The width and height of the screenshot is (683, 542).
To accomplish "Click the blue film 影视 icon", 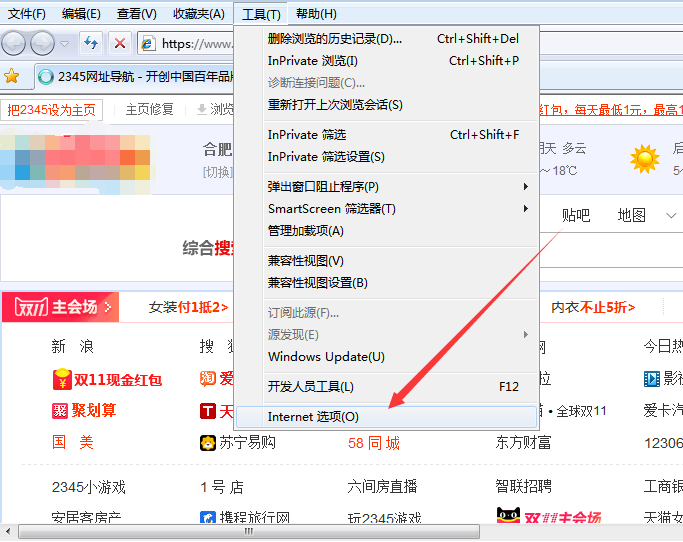I will [652, 379].
